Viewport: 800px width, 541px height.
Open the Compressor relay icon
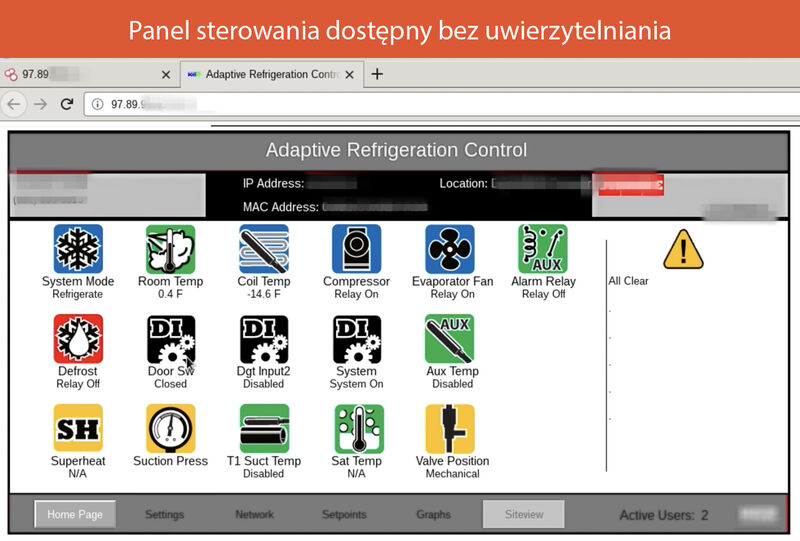(356, 249)
